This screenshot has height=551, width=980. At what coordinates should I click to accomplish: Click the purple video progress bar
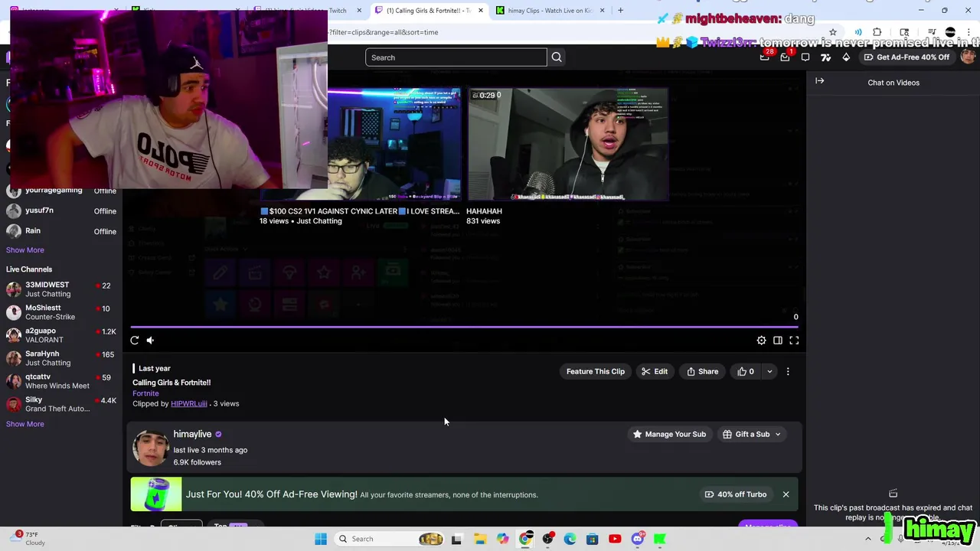(x=465, y=327)
